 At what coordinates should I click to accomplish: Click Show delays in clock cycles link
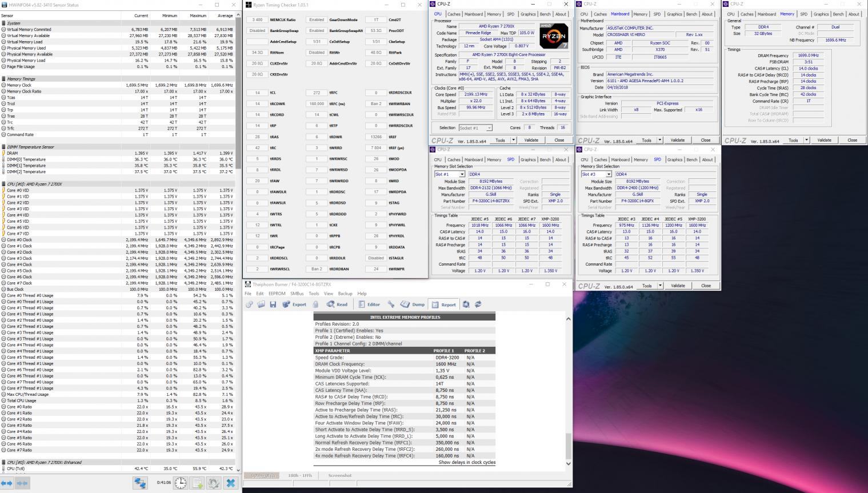coord(467,462)
